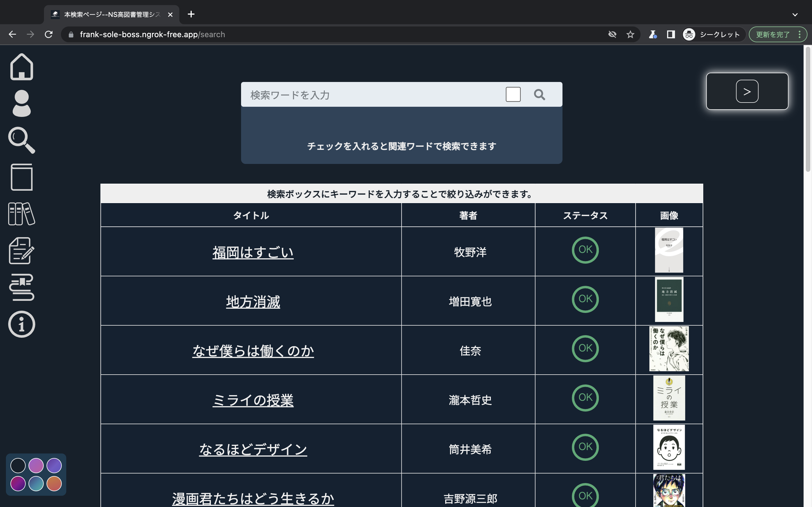Open the ミライの授業 book link

click(253, 400)
